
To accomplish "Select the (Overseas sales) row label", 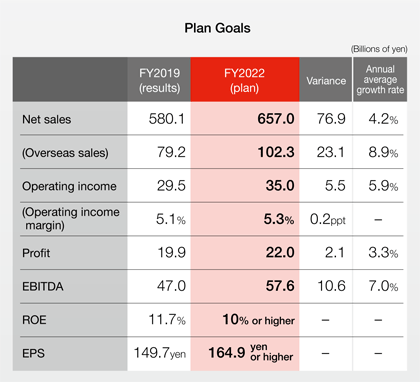I will pos(65,153).
